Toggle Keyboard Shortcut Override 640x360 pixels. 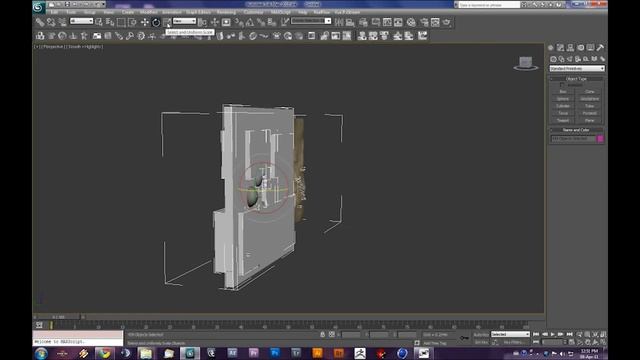(226, 22)
